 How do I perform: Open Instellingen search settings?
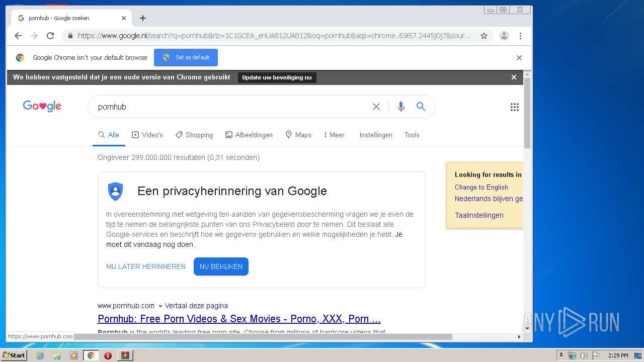(376, 135)
